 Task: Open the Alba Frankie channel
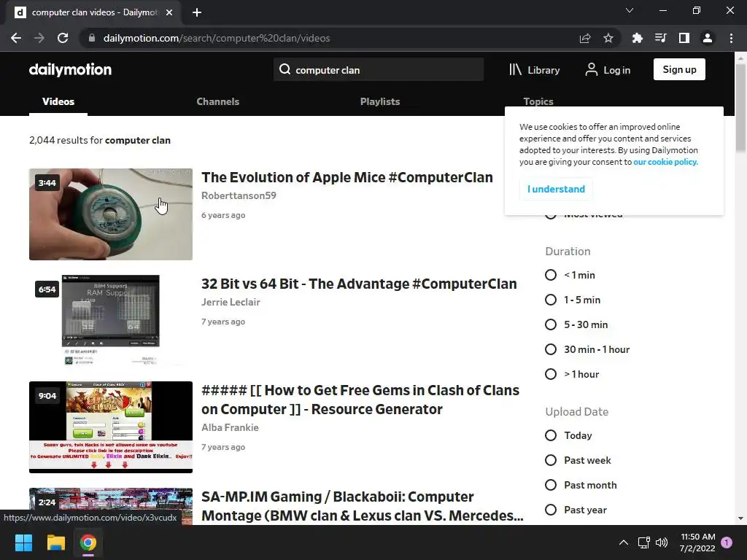click(x=230, y=427)
